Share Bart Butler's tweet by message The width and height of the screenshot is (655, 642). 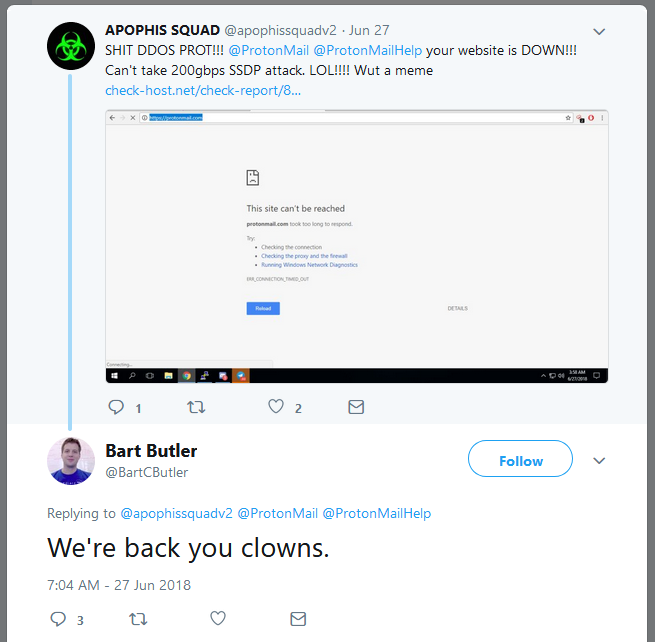tap(297, 619)
